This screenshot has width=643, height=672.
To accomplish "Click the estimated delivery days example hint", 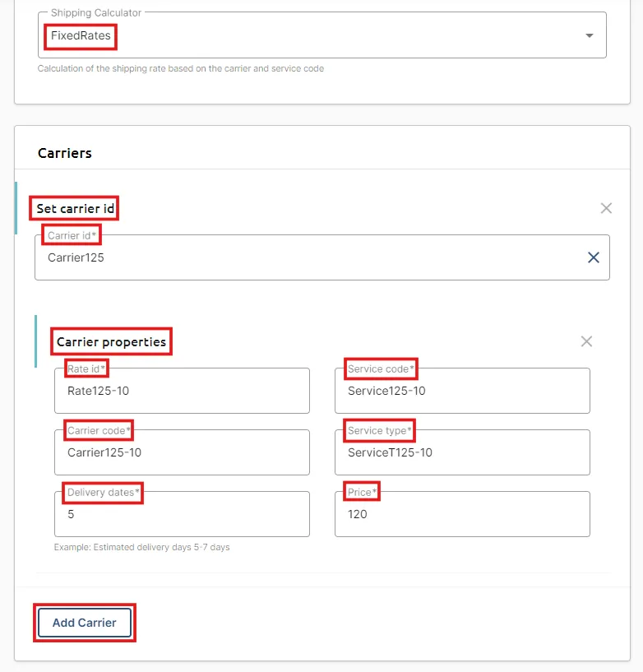I will coord(141,547).
